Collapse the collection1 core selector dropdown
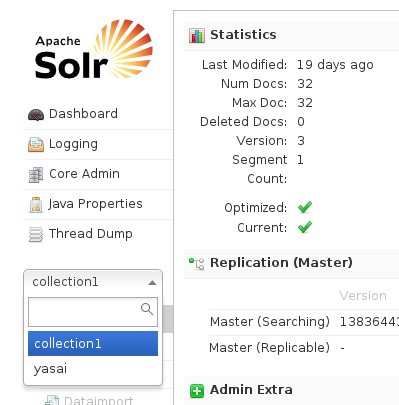The width and height of the screenshot is (399, 405). [x=93, y=282]
